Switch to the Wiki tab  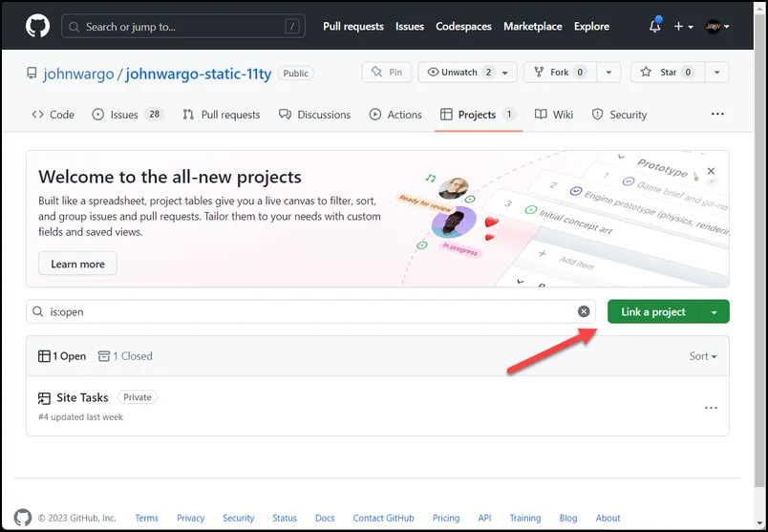(x=554, y=115)
